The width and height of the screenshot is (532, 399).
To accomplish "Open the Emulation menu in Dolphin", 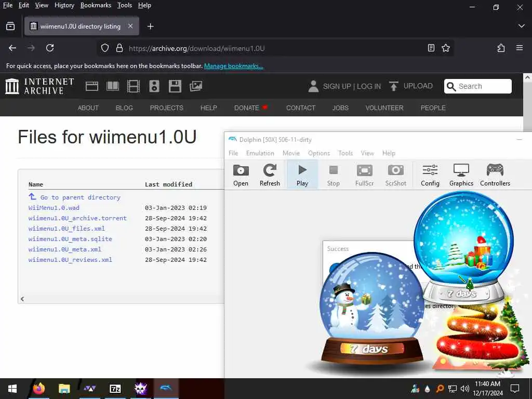I will (260, 153).
